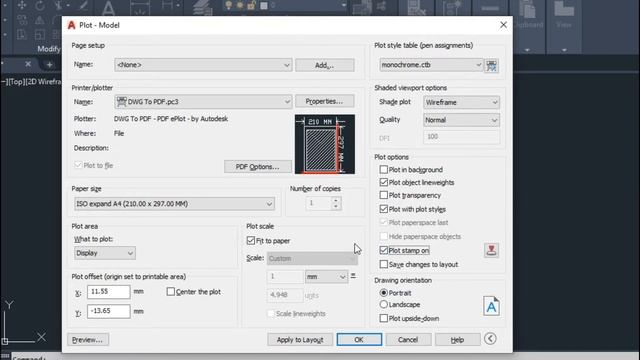Toggle Plot with plot styles checkbox
This screenshot has height=360, width=640.
tap(384, 209)
